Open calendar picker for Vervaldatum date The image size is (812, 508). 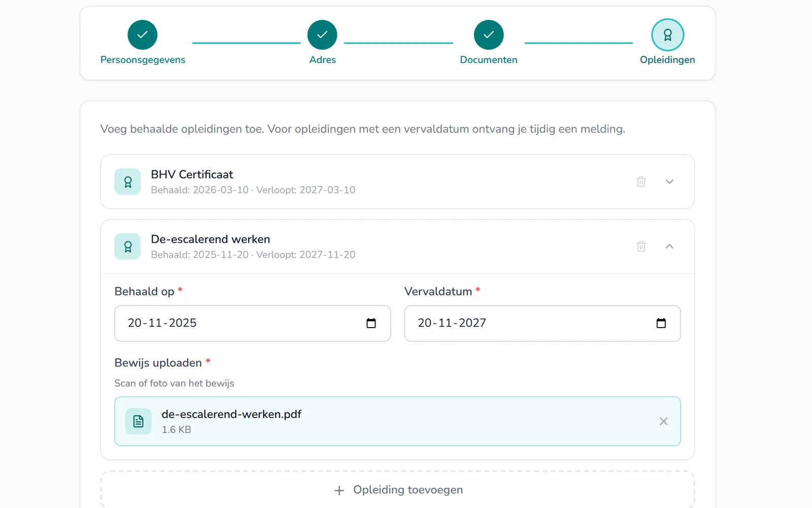(x=661, y=323)
